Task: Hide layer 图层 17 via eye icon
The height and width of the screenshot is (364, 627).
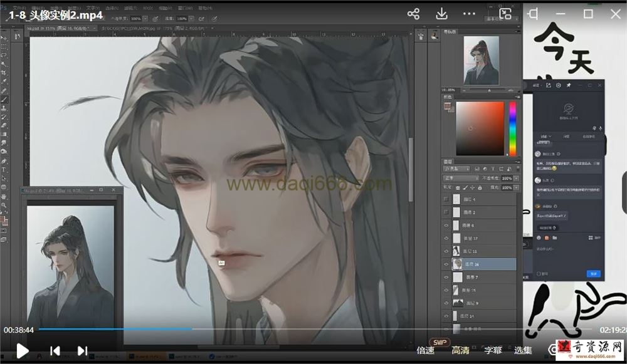Action: (x=446, y=239)
